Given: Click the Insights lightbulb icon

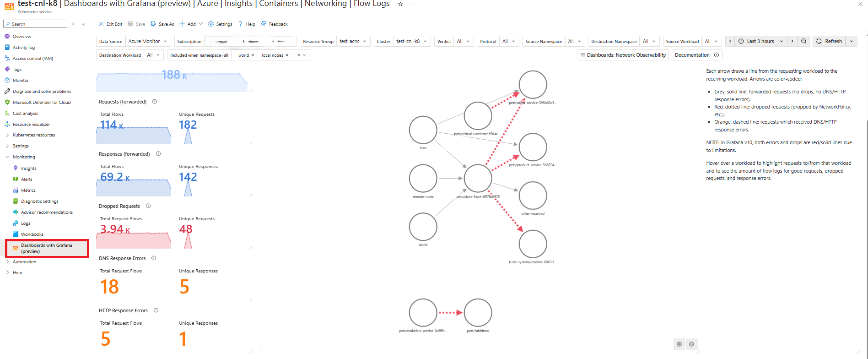Looking at the screenshot, I should click(x=16, y=168).
